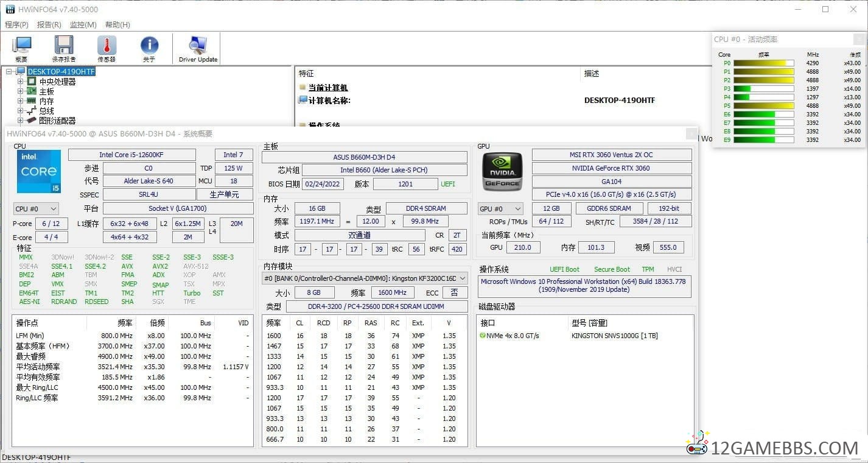Click the P0 core frequency bar

[764, 63]
